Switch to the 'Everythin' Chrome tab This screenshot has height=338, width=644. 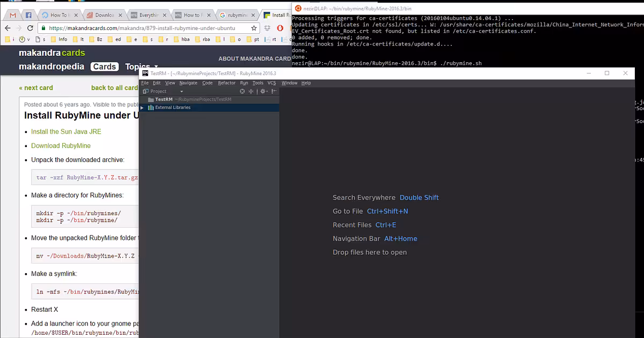point(148,15)
